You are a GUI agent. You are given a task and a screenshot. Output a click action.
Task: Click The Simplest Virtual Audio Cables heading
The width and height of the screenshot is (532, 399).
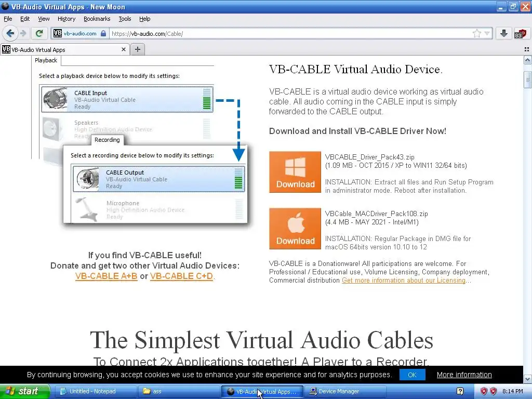pos(262,340)
